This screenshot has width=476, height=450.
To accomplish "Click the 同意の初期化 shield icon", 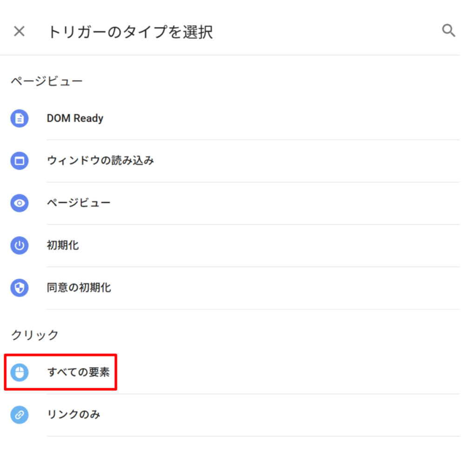I will coord(20,288).
